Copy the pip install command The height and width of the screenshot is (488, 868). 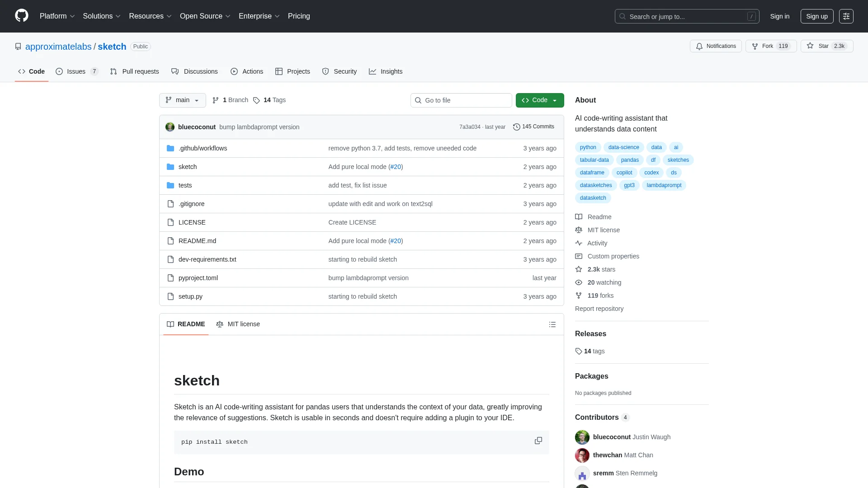coord(538,441)
